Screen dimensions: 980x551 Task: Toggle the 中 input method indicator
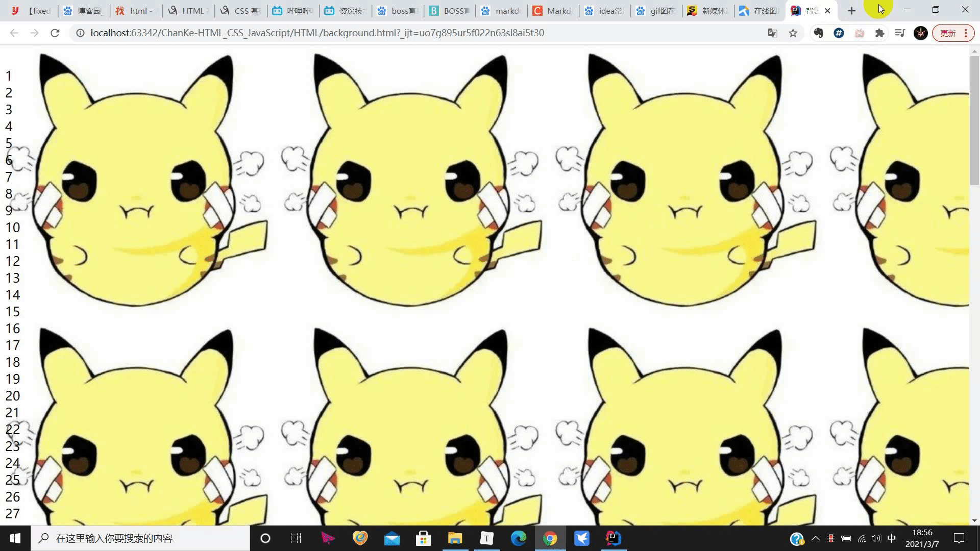point(892,538)
